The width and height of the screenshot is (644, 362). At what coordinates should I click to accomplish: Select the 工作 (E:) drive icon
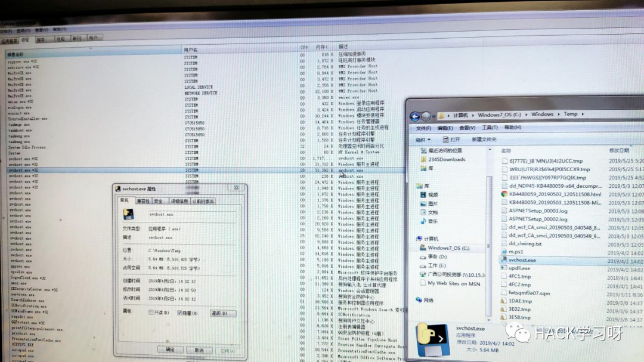pos(423,265)
